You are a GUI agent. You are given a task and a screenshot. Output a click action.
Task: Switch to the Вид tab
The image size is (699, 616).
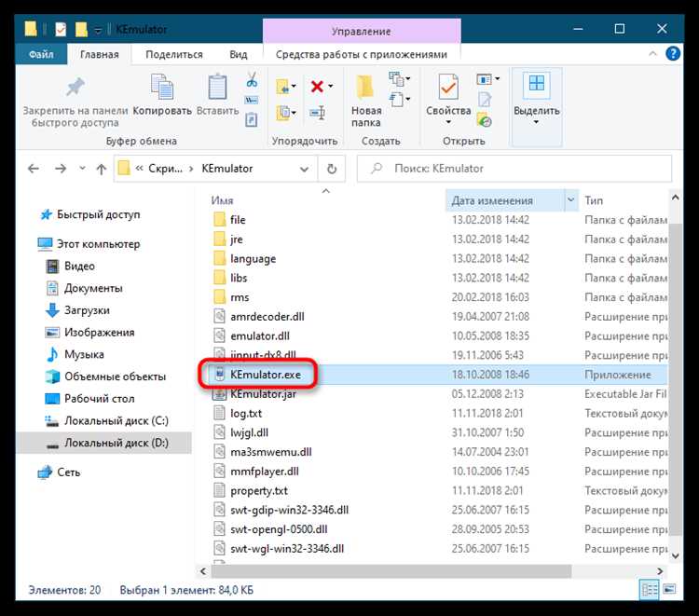click(238, 54)
